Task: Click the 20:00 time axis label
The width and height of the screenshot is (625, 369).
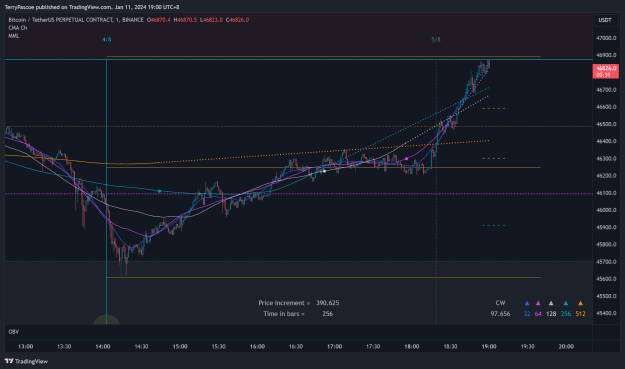Action: (x=566, y=346)
